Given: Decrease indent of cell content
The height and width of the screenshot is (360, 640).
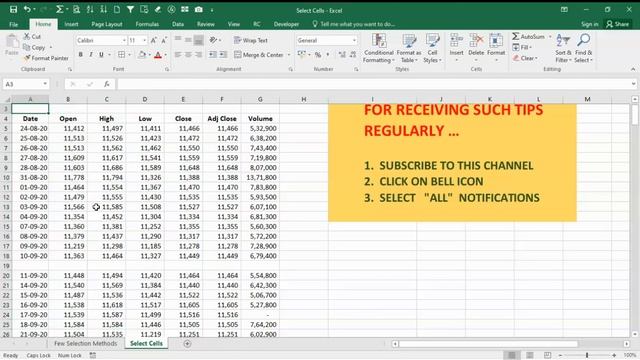Looking at the screenshot, I should click(213, 55).
